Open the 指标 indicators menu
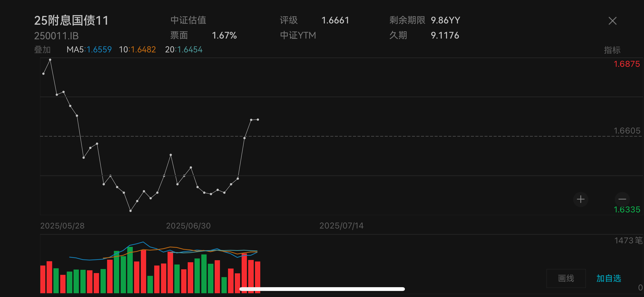The width and height of the screenshot is (644, 297). click(612, 50)
